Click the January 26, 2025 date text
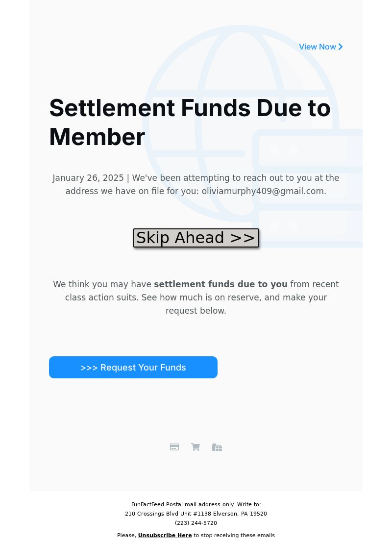This screenshot has height=544, width=392. click(x=88, y=178)
